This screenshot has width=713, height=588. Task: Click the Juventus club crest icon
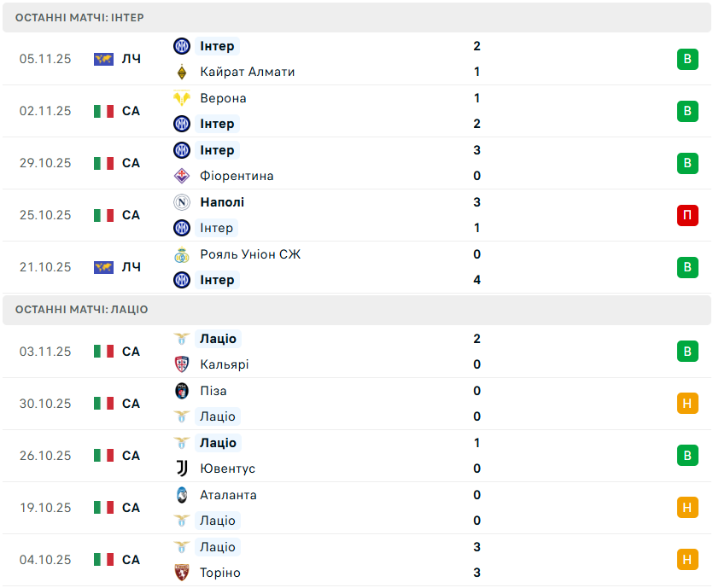click(181, 469)
